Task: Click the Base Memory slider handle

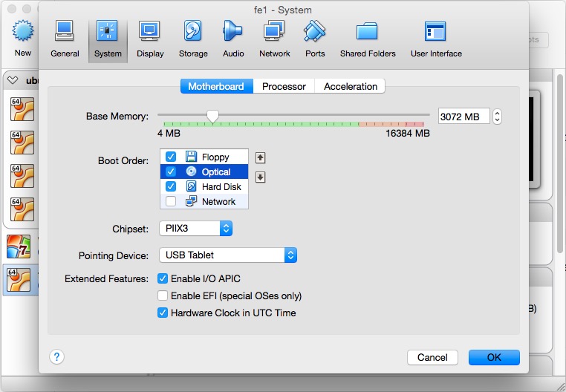Action: pyautogui.click(x=213, y=116)
